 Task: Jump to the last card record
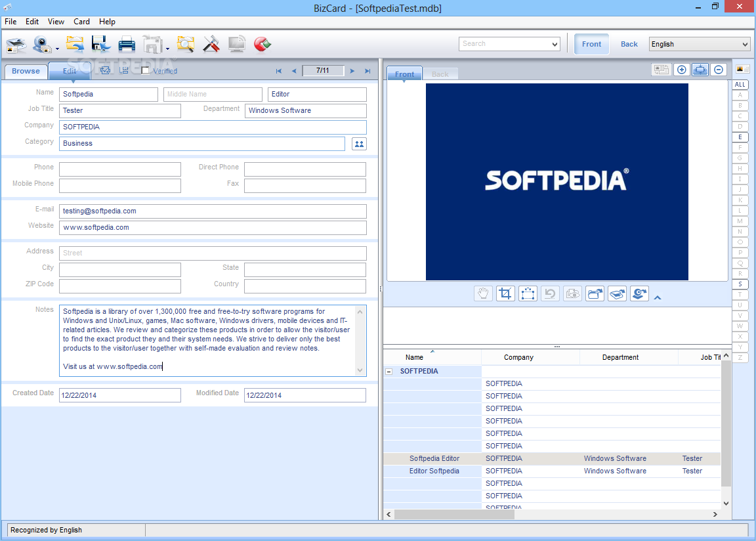pos(368,71)
